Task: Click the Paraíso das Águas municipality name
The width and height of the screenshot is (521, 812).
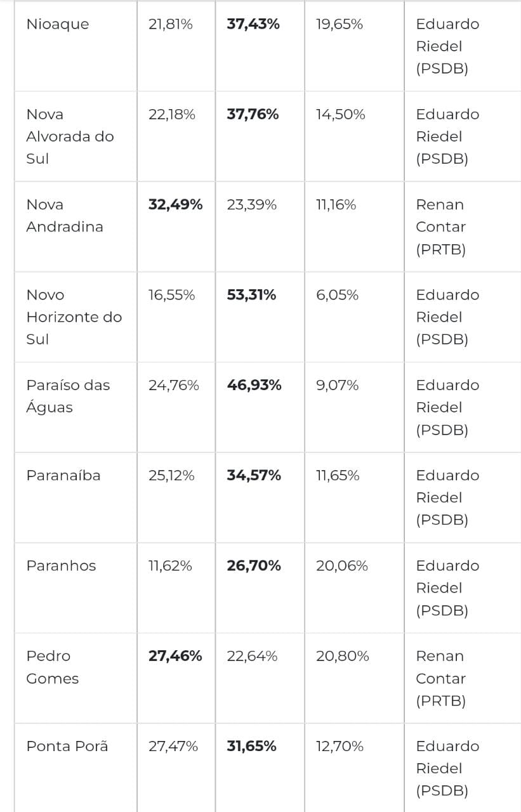Action: 68,396
